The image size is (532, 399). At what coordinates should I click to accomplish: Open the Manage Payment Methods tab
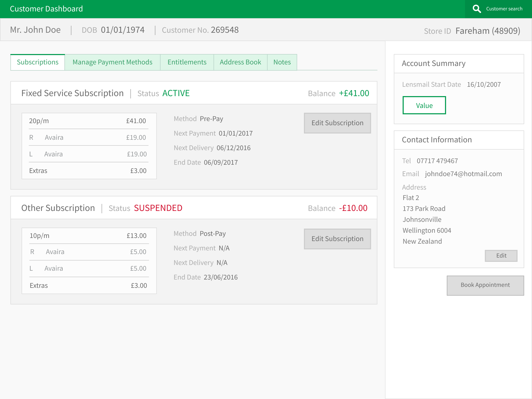112,62
